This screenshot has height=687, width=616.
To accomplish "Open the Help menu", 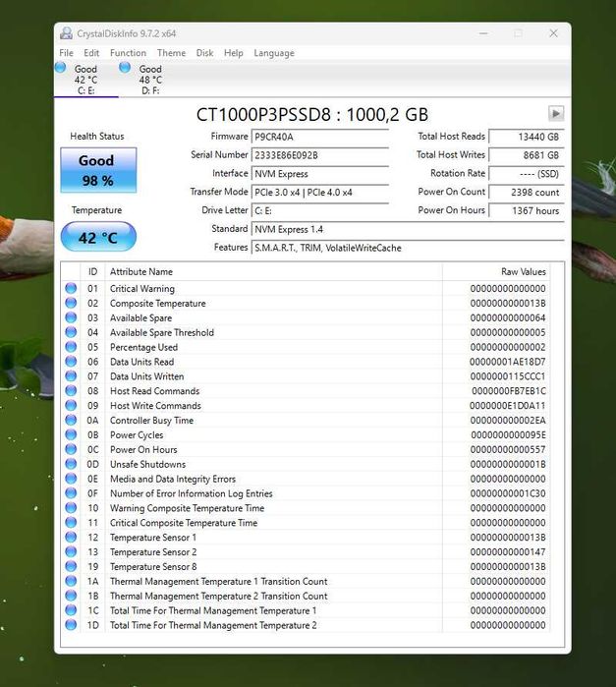I will (234, 53).
